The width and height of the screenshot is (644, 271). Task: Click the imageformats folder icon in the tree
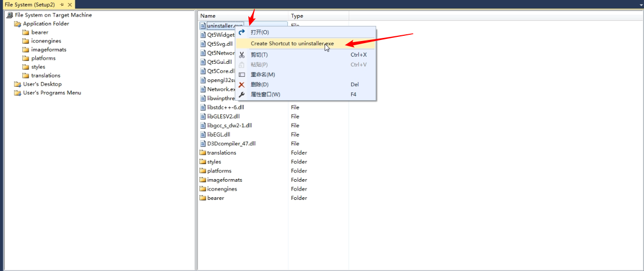point(26,50)
